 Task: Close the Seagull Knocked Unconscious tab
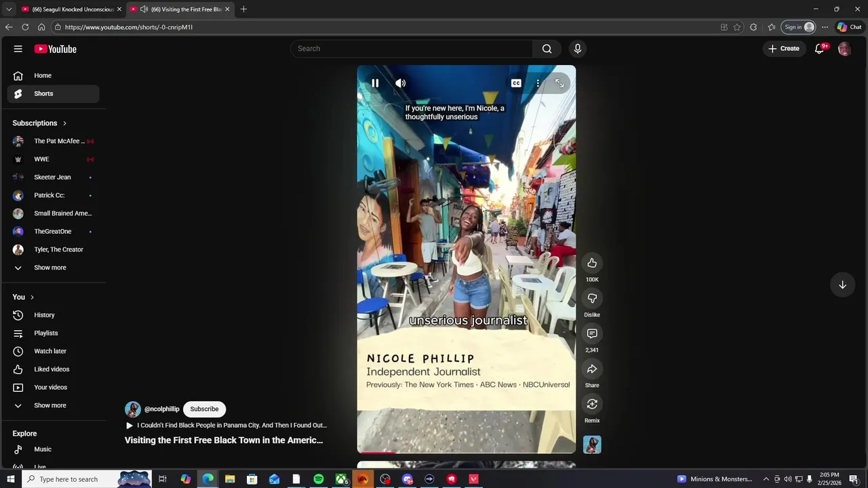pyautogui.click(x=119, y=9)
